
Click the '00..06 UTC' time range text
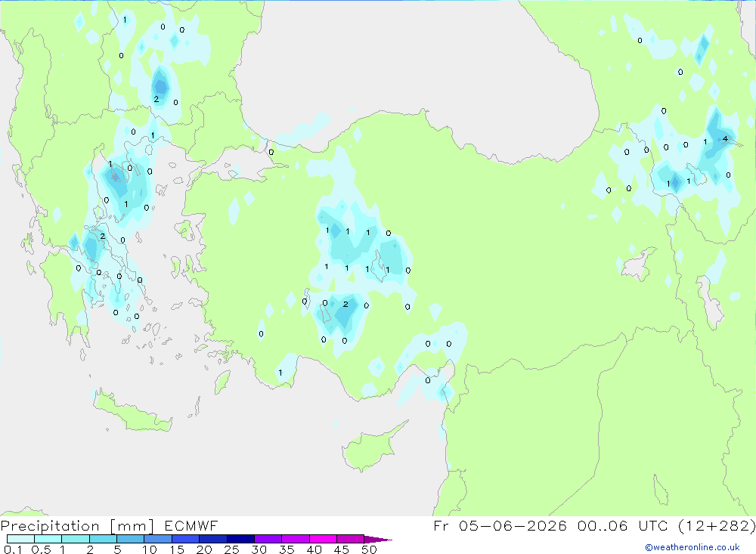(622, 525)
